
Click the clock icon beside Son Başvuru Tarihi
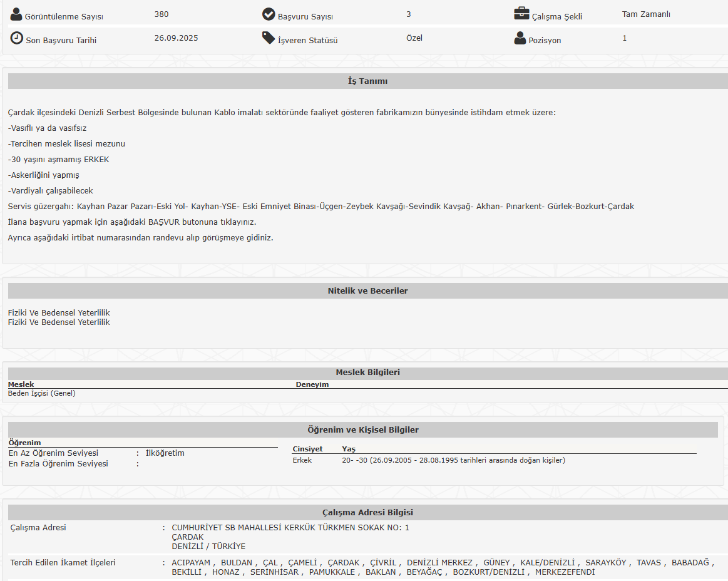(x=16, y=38)
